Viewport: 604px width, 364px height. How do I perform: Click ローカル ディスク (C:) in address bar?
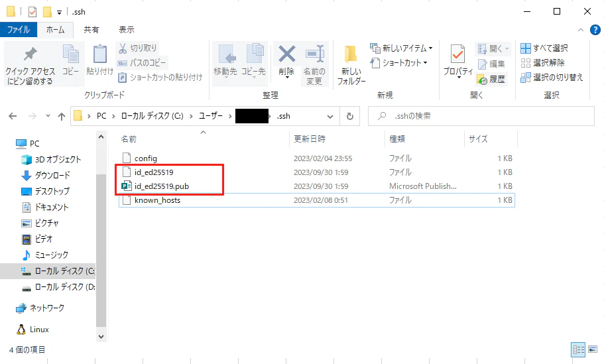coord(152,116)
